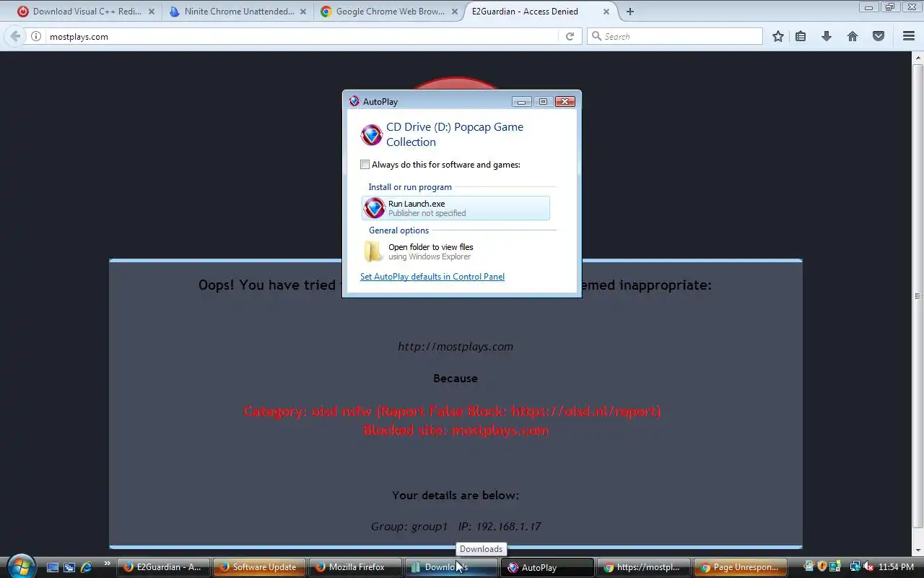This screenshot has width=924, height=578.
Task: Show site information icon in address bar
Action: (x=36, y=36)
